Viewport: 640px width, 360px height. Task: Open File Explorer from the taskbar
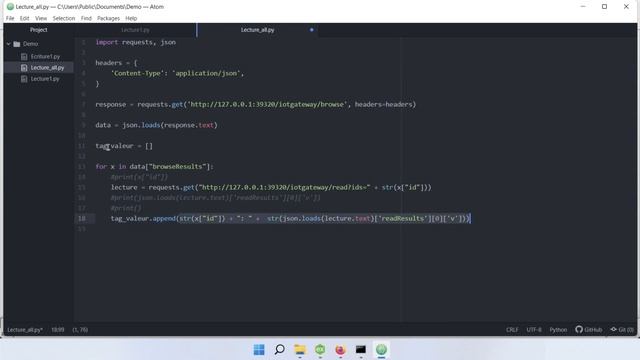(x=300, y=349)
